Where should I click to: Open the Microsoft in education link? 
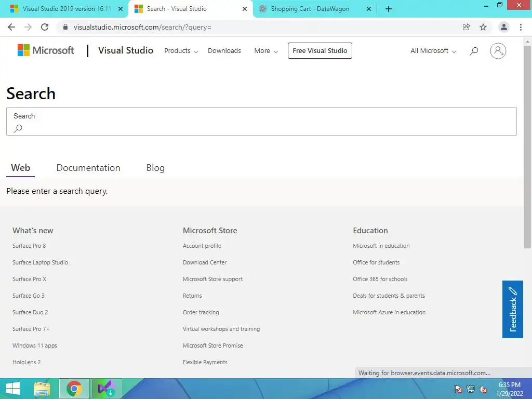pyautogui.click(x=381, y=246)
